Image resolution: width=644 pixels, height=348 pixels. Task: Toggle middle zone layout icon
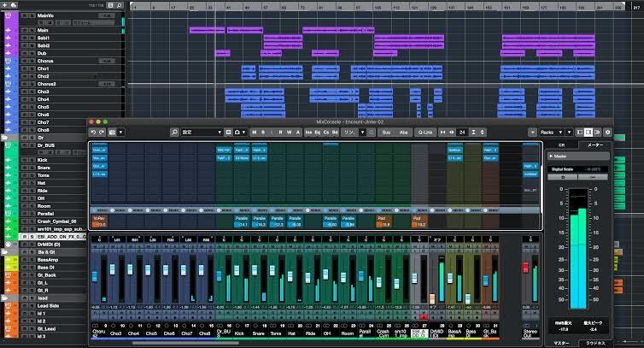(x=588, y=132)
